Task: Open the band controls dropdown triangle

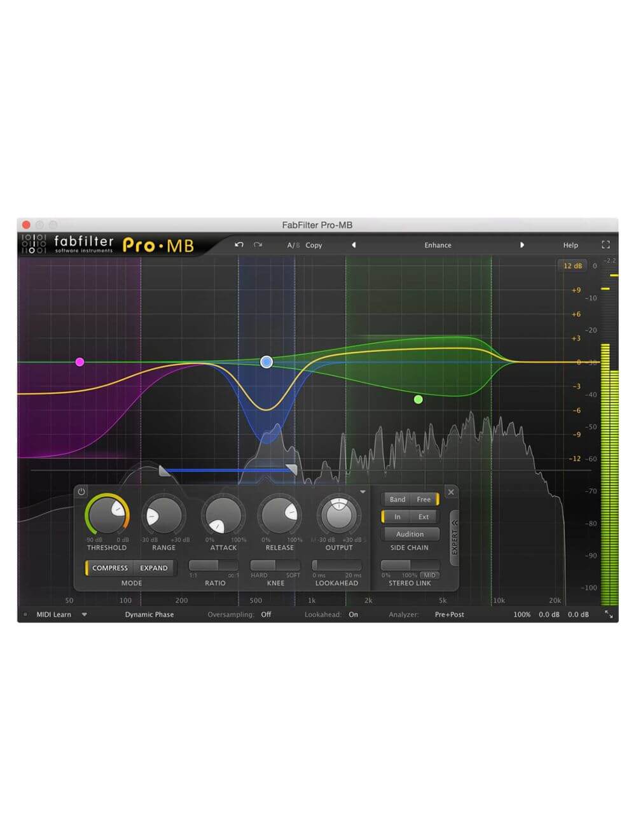Action: tap(363, 492)
